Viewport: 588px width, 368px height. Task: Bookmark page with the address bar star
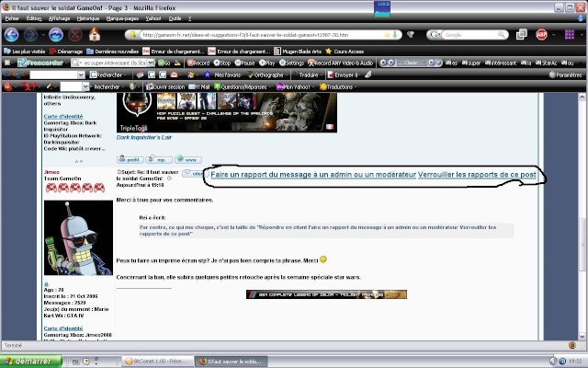pos(387,35)
